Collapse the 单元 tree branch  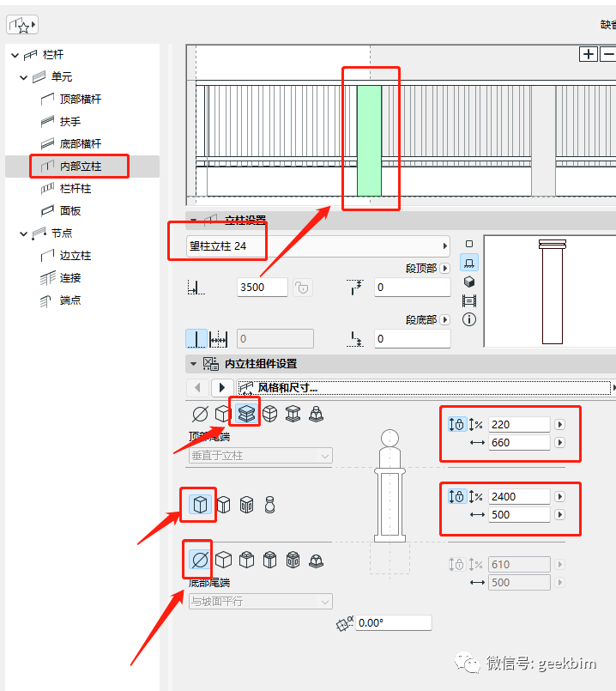pyautogui.click(x=22, y=77)
